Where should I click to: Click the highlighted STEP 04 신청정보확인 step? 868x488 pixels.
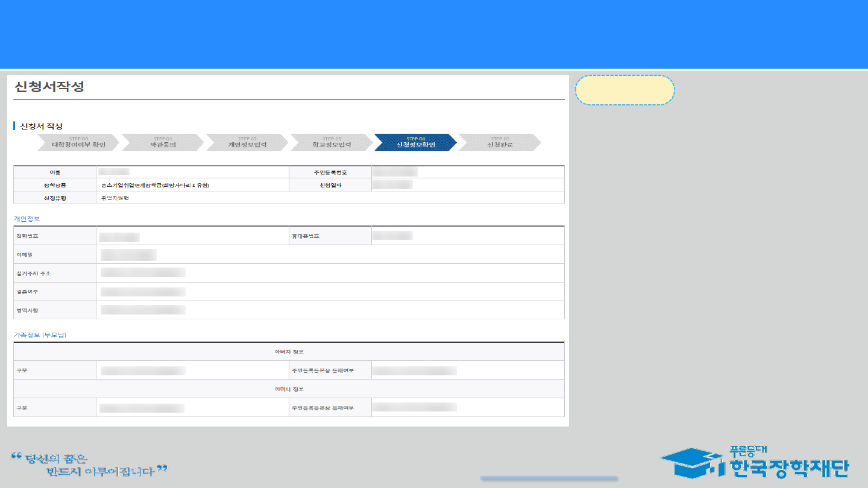tap(415, 143)
